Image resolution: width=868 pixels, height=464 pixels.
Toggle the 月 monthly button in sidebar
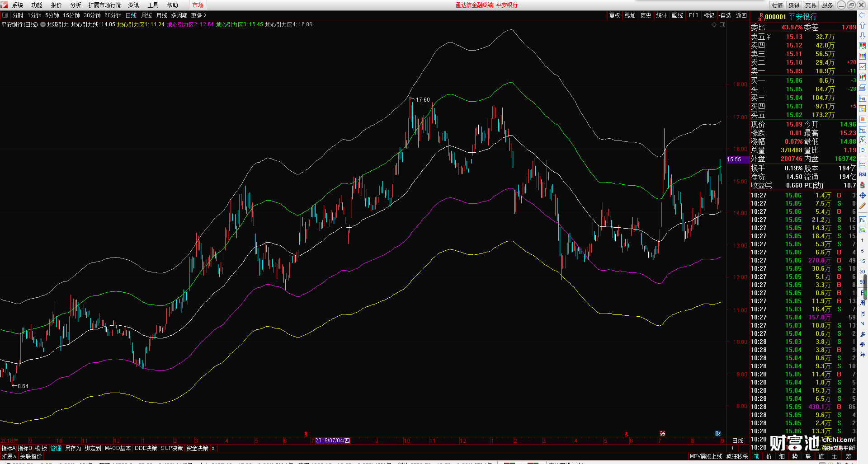tap(863, 313)
